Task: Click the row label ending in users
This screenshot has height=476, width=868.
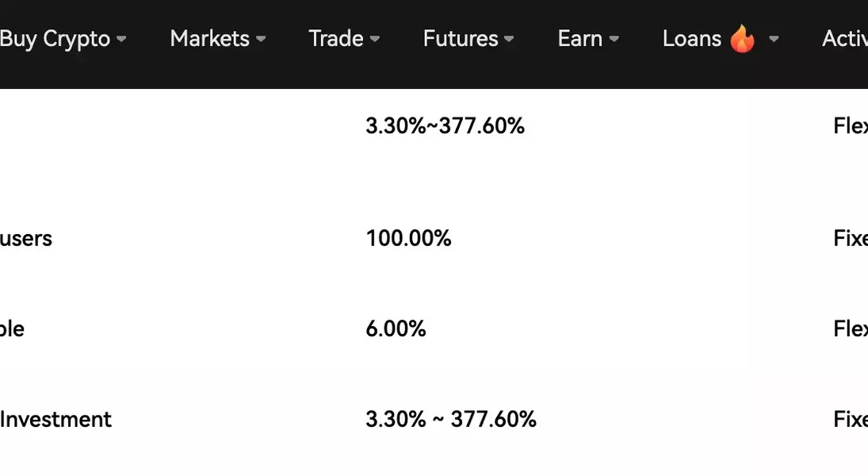Action: (25, 239)
